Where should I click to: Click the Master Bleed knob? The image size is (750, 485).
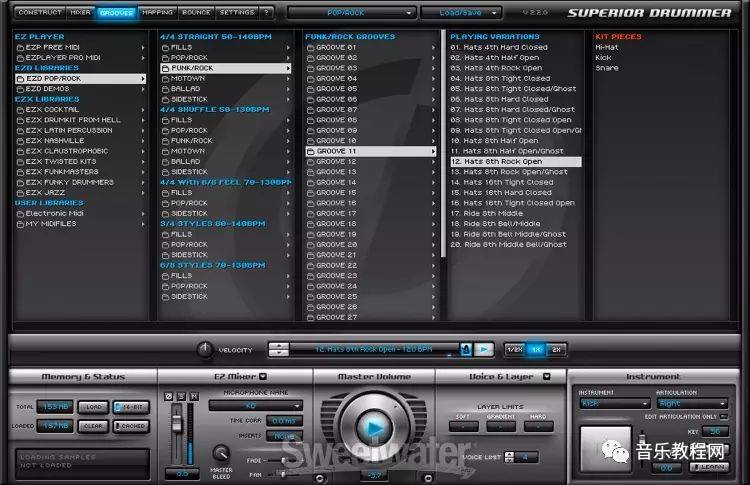221,452
